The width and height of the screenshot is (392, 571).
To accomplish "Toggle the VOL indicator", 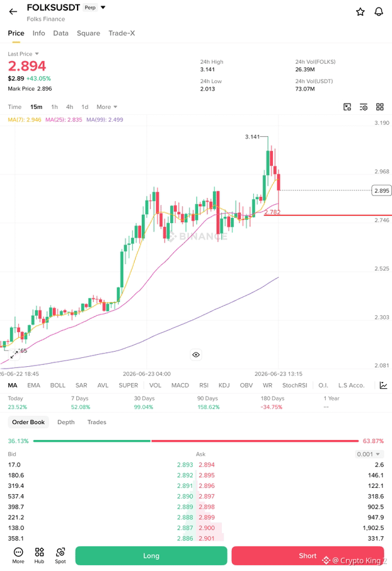I will click(x=155, y=385).
